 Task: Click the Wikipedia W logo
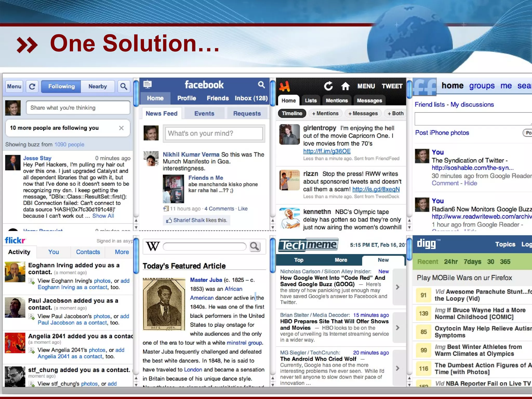[x=153, y=246]
